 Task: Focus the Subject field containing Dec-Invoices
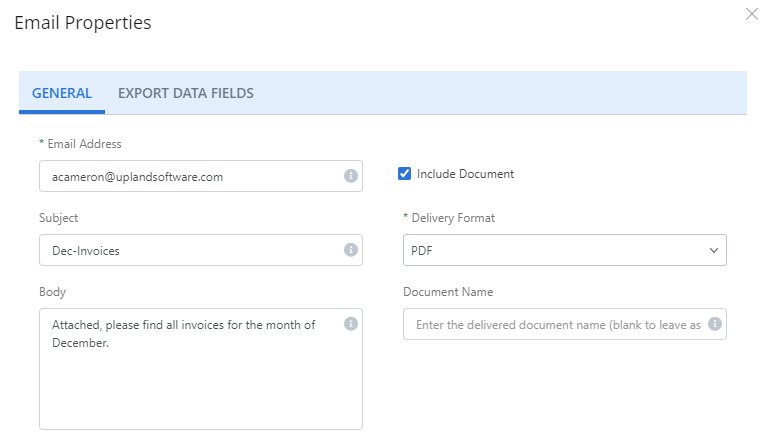(x=190, y=250)
